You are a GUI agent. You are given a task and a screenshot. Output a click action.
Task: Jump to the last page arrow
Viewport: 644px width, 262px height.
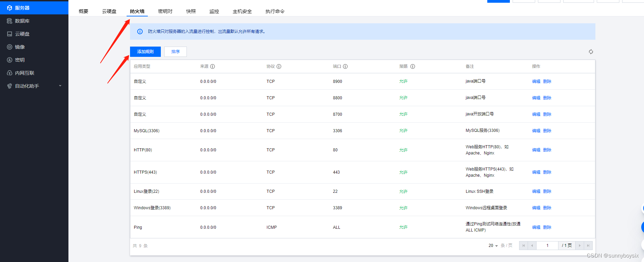(x=588, y=246)
